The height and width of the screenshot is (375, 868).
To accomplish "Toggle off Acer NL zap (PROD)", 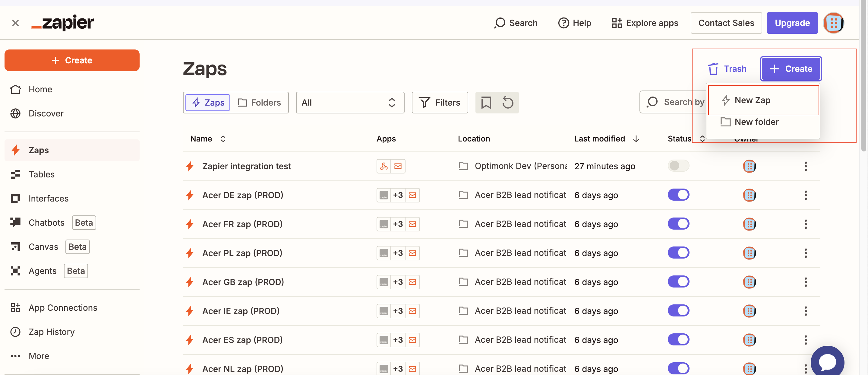I will tap(678, 369).
